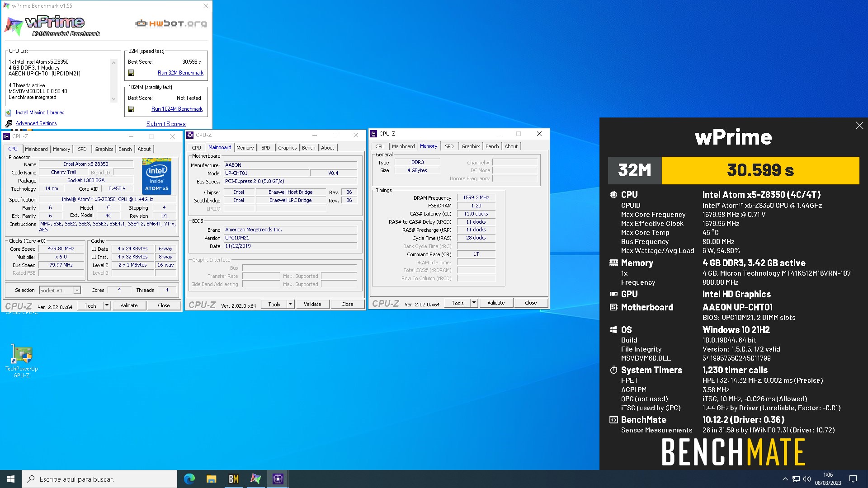Click the save icon under 32M Best Score
The height and width of the screenshot is (488, 868).
pyautogui.click(x=131, y=73)
